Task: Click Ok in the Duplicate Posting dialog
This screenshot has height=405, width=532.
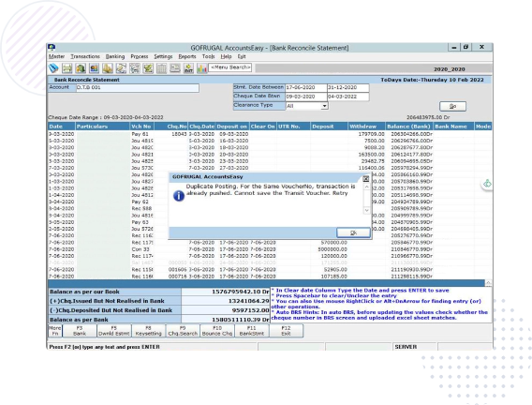Action: click(353, 232)
